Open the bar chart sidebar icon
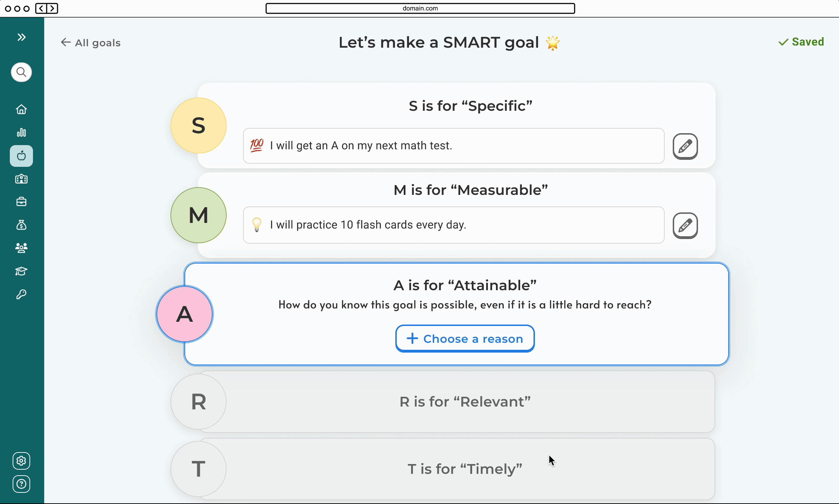Viewport: 839px width, 504px height. pos(21,132)
